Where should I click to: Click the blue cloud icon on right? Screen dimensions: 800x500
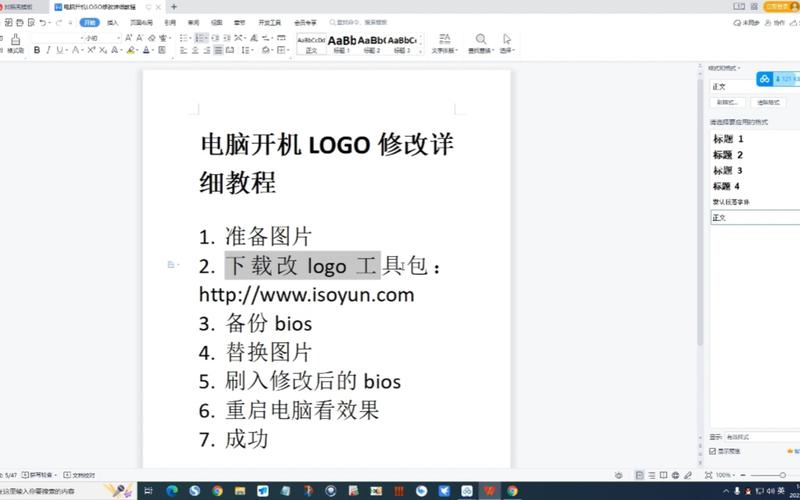point(764,79)
